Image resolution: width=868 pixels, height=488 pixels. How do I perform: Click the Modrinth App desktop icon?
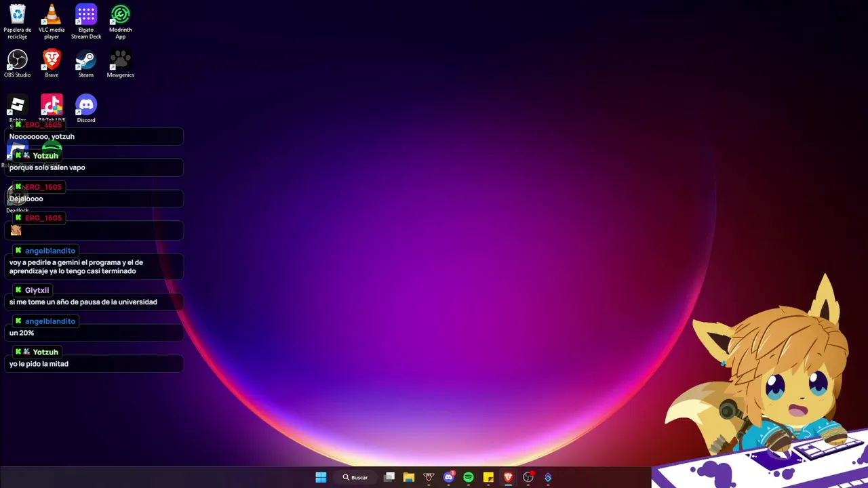point(120,22)
